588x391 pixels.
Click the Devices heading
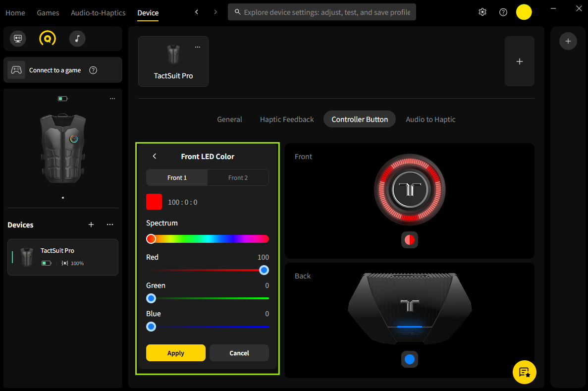tap(21, 225)
